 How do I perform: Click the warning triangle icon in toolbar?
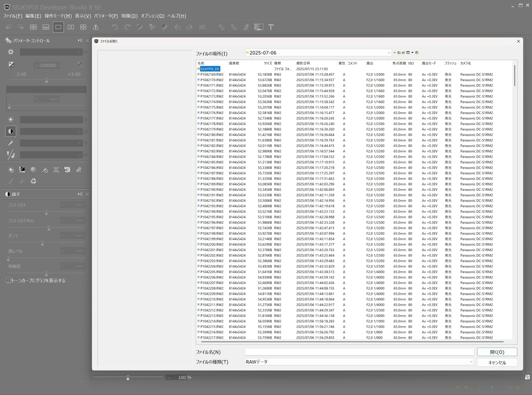click(95, 27)
